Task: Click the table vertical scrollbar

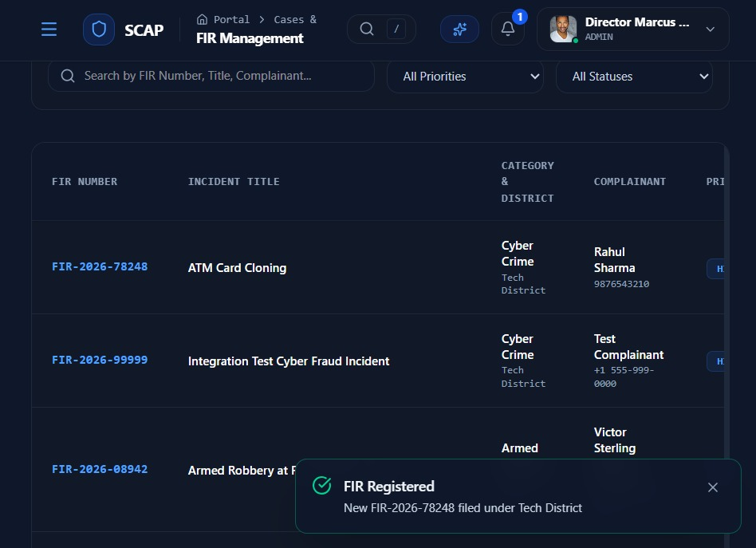Action: 726,345
